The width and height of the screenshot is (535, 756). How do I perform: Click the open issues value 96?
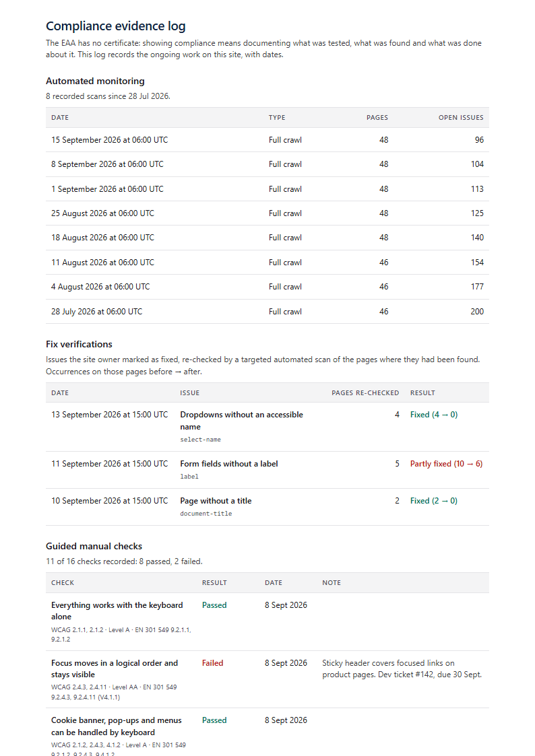[479, 140]
